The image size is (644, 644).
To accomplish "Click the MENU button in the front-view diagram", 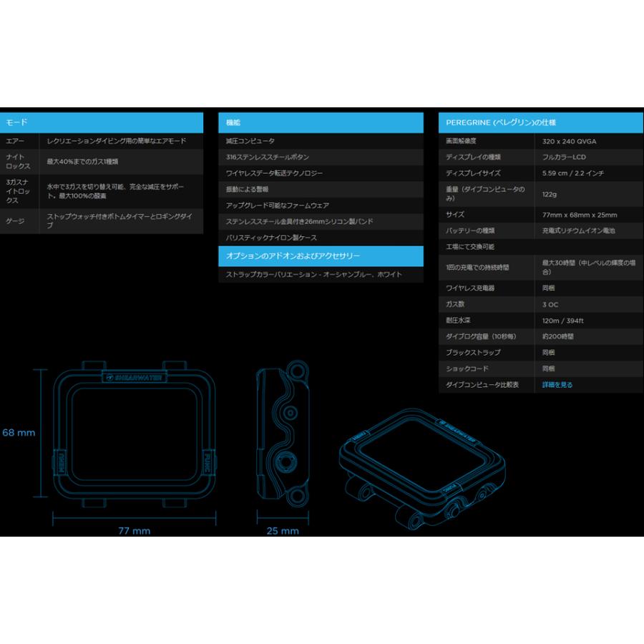I will pyautogui.click(x=60, y=462).
